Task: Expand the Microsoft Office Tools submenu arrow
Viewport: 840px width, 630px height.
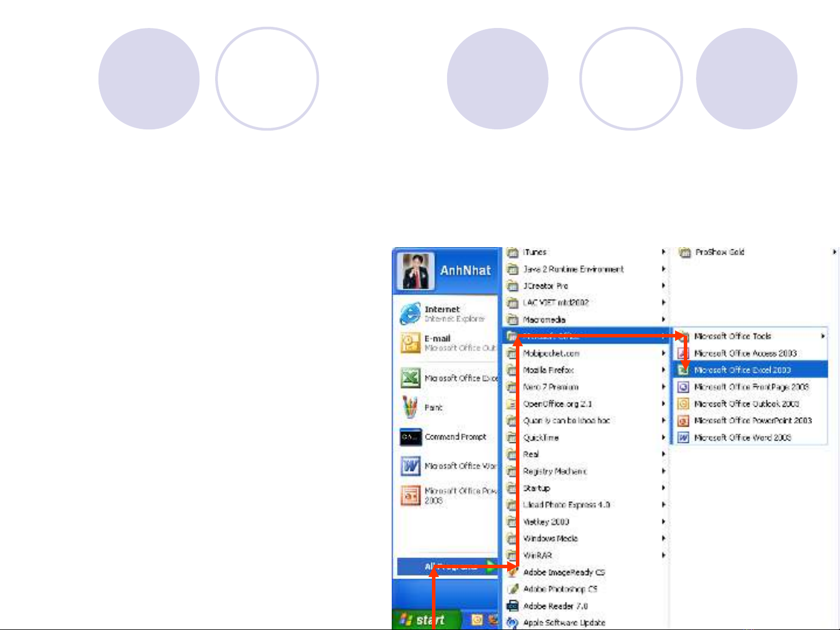Action: tap(823, 336)
